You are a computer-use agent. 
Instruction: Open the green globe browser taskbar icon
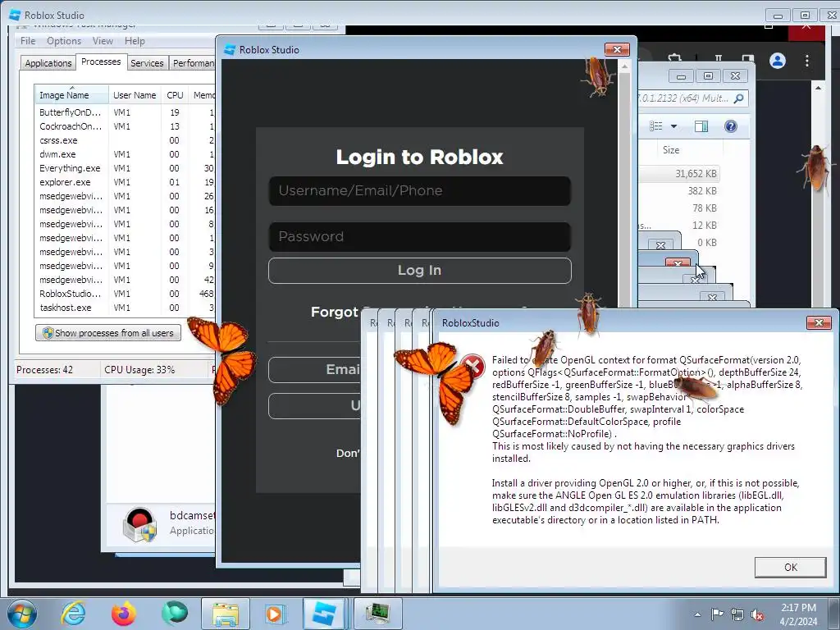pyautogui.click(x=175, y=614)
